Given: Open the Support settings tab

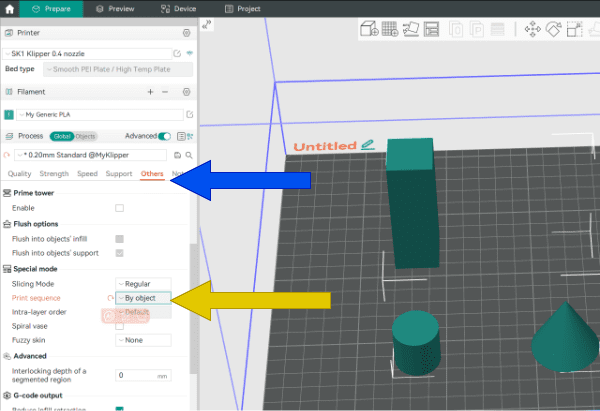Looking at the screenshot, I should (119, 174).
